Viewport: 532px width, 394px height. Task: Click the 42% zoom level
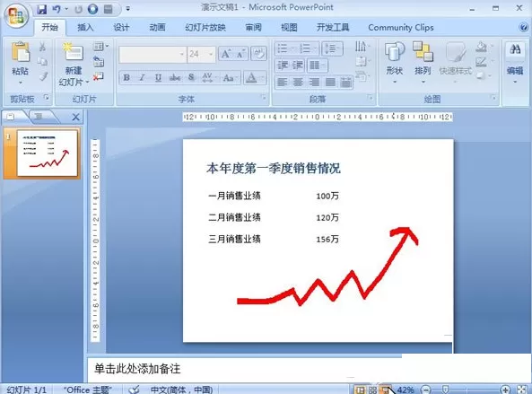coord(406,390)
